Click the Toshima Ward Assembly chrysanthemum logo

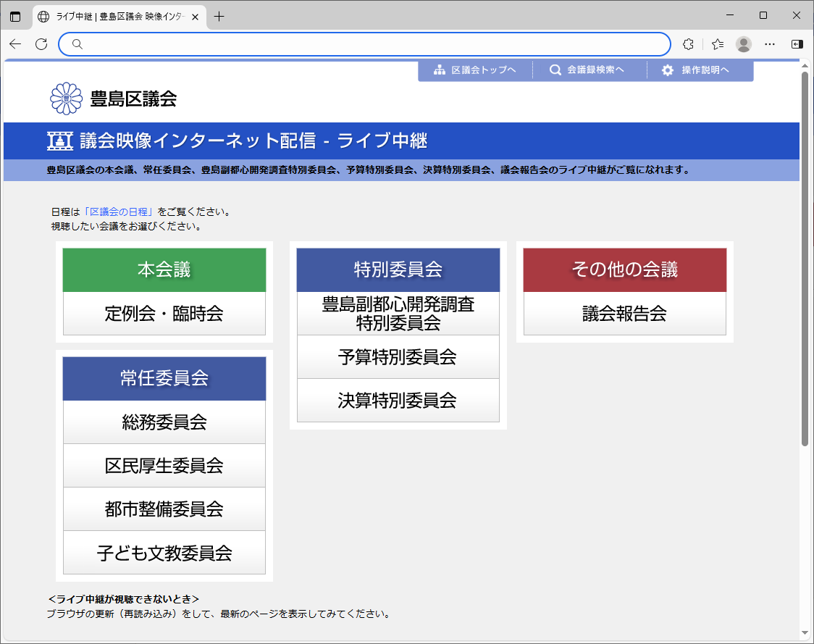(66, 99)
